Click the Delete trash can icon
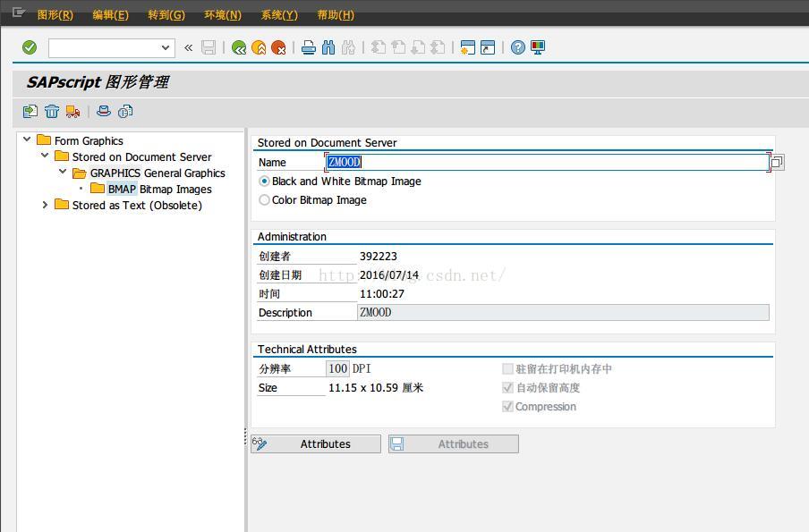This screenshot has width=809, height=532. coord(52,112)
